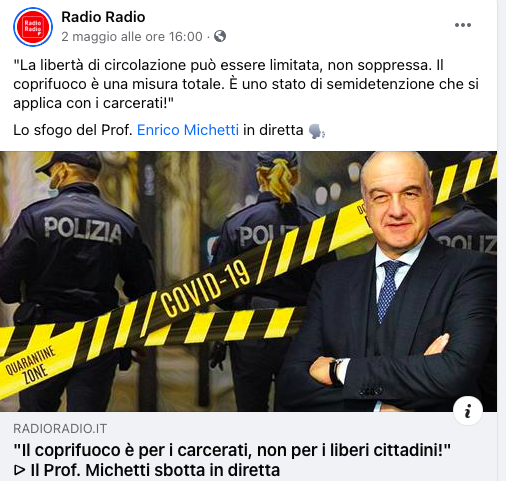Open post options three-dot menu
The height and width of the screenshot is (481, 506).
point(463,25)
